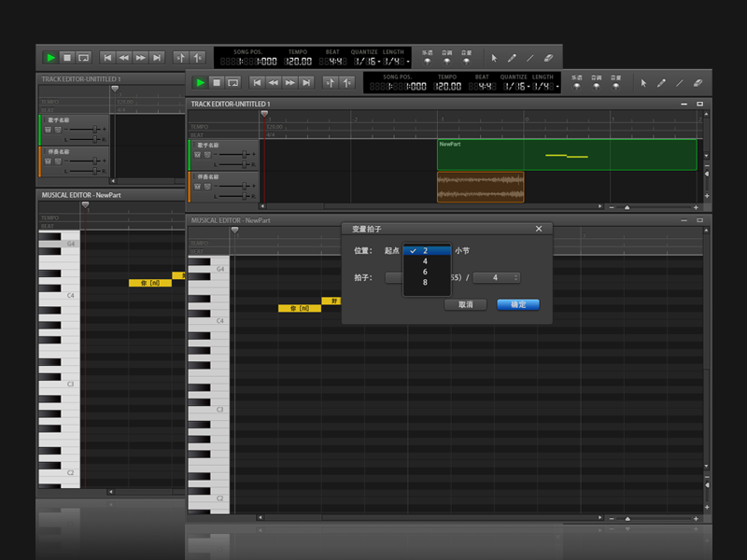Confirm with the blue 确定 button
Image resolution: width=747 pixels, height=560 pixels.
(x=517, y=304)
